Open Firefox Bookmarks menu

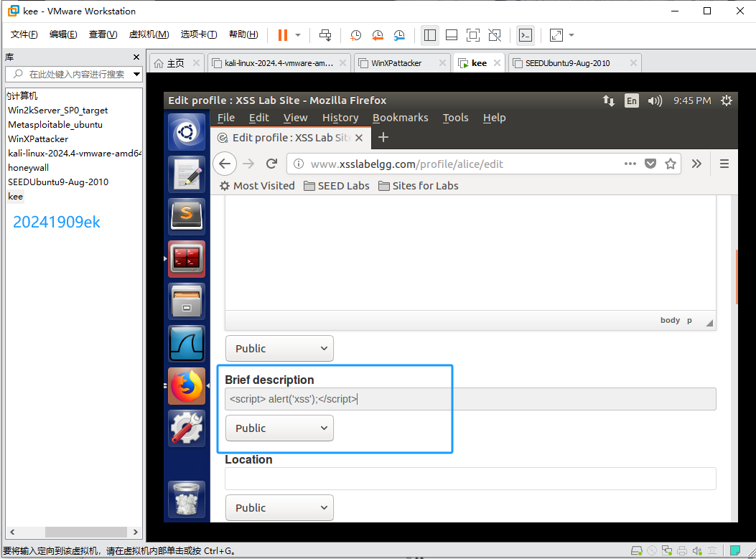coord(400,118)
